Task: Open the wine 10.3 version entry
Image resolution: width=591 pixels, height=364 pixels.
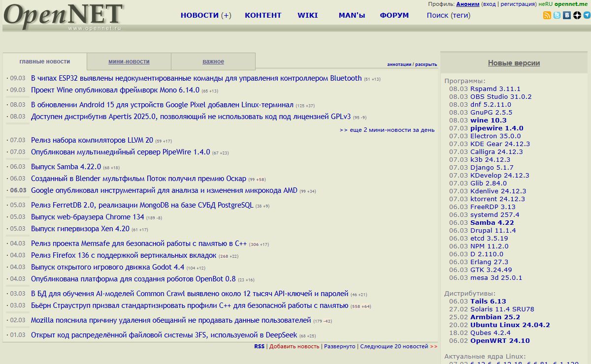Action: 488,121
